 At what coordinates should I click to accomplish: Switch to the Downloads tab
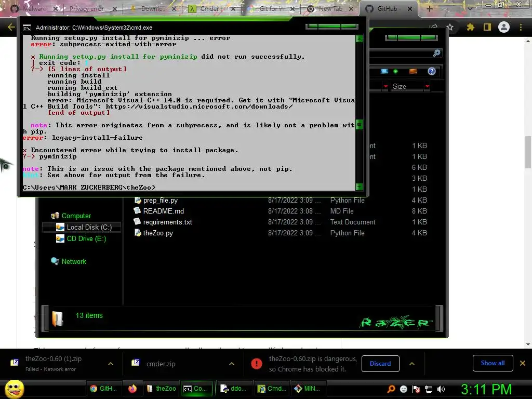(x=153, y=9)
